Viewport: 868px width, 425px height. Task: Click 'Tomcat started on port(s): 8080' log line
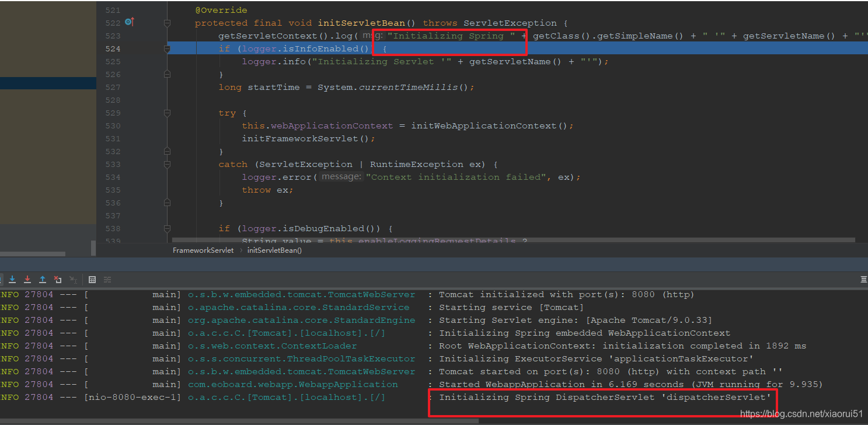[611, 371]
